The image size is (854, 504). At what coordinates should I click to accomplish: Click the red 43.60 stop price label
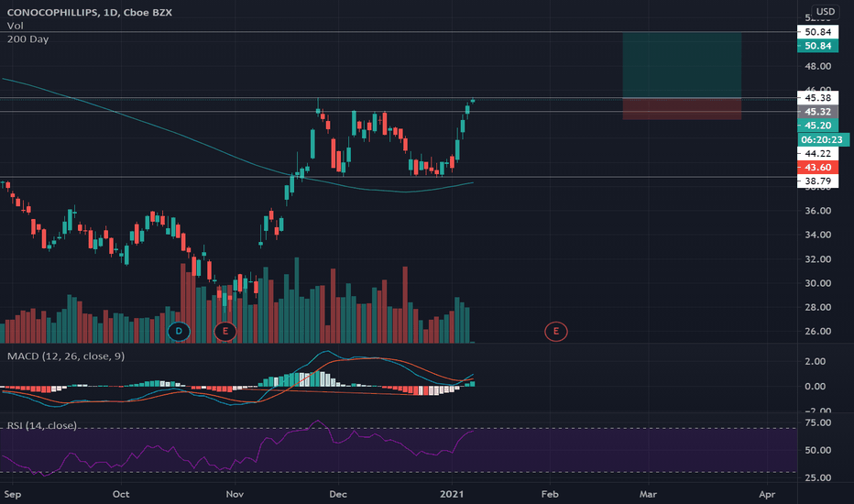point(817,168)
